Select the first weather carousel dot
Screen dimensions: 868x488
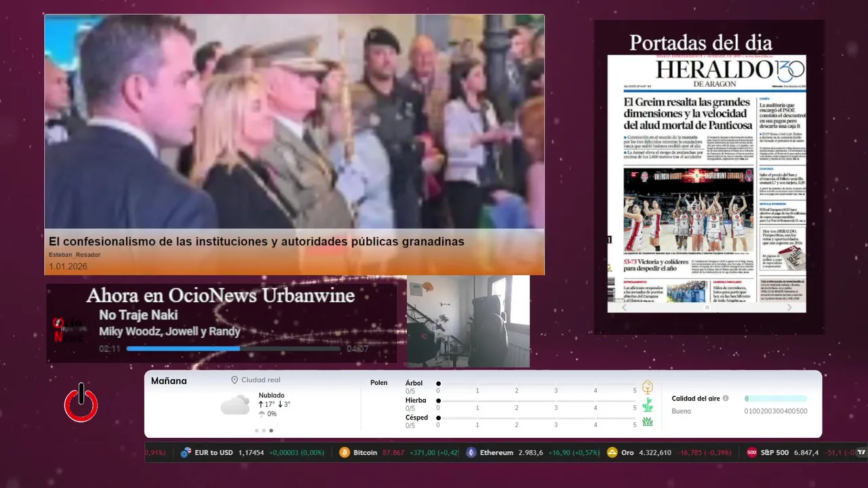click(x=256, y=430)
